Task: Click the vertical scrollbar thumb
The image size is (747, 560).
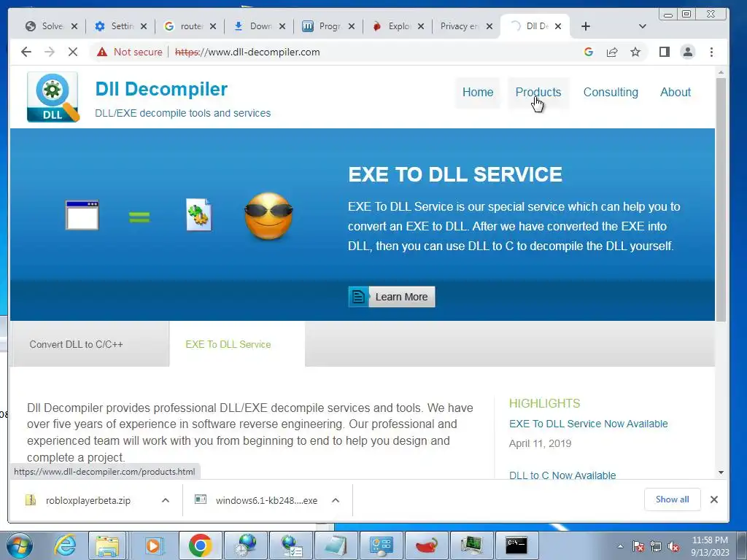Action: (721, 199)
